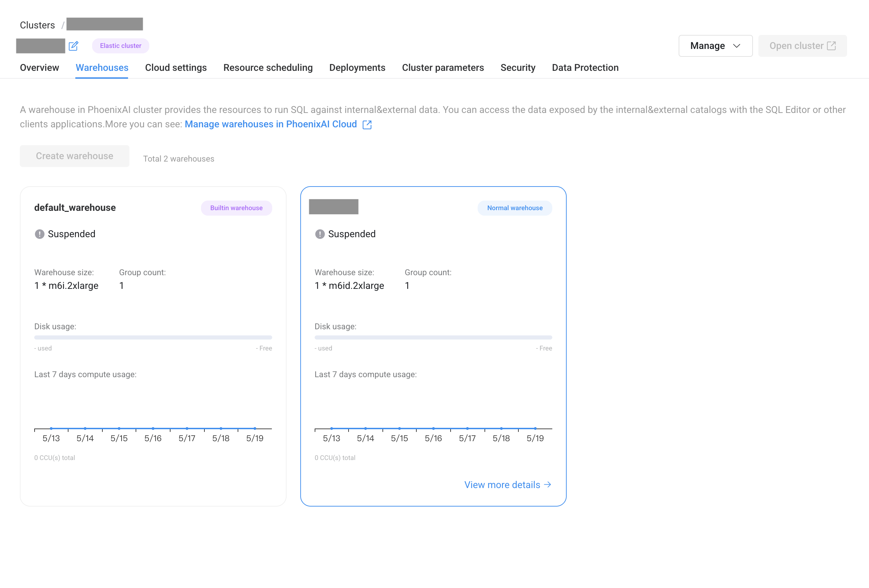The width and height of the screenshot is (869, 588).
Task: Open the Cloud settings tab
Action: click(x=176, y=68)
